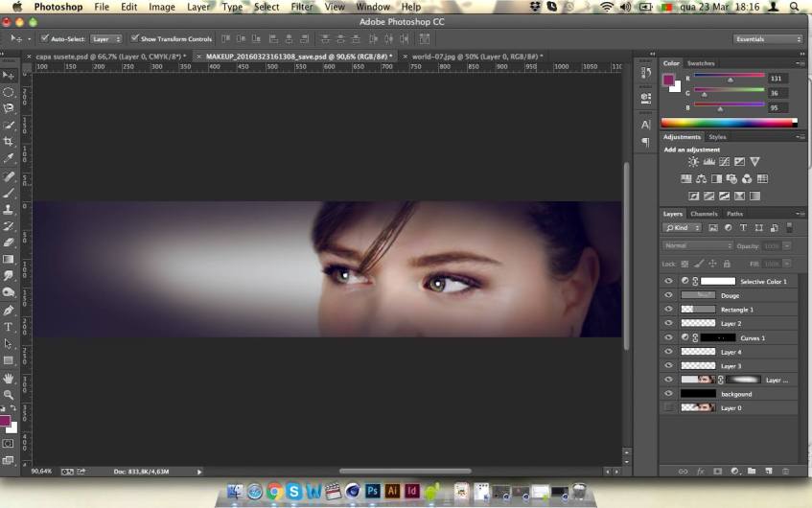Pick the Hand tool
Viewport: 812px width, 508px height.
click(x=9, y=378)
